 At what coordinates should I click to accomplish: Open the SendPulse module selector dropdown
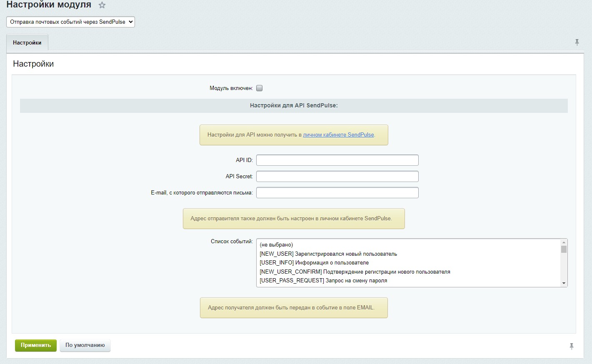pos(70,22)
